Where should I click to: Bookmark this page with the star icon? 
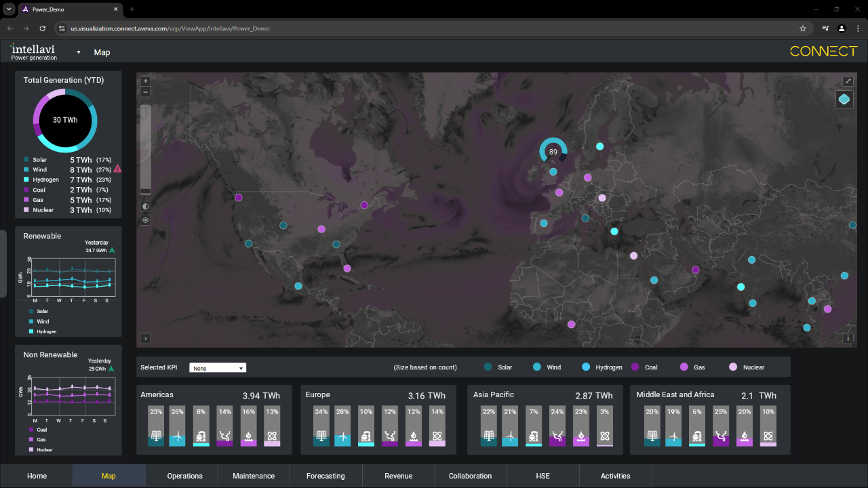[803, 28]
